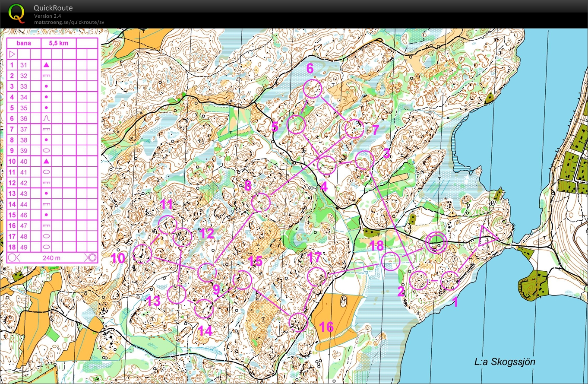Click control code 37 in the table
This screenshot has width=588, height=384.
[x=24, y=130]
